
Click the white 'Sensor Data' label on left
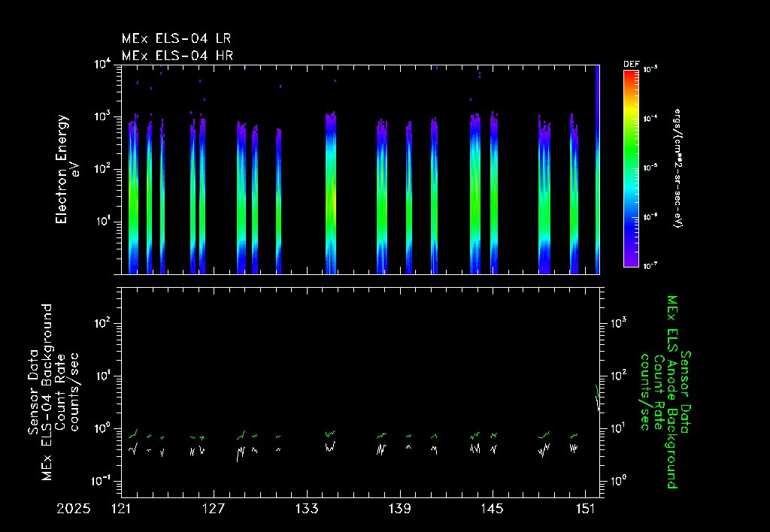click(x=33, y=392)
